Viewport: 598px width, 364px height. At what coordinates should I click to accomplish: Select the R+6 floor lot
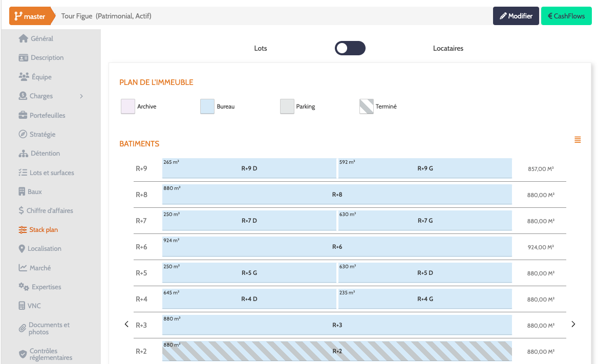pyautogui.click(x=337, y=247)
